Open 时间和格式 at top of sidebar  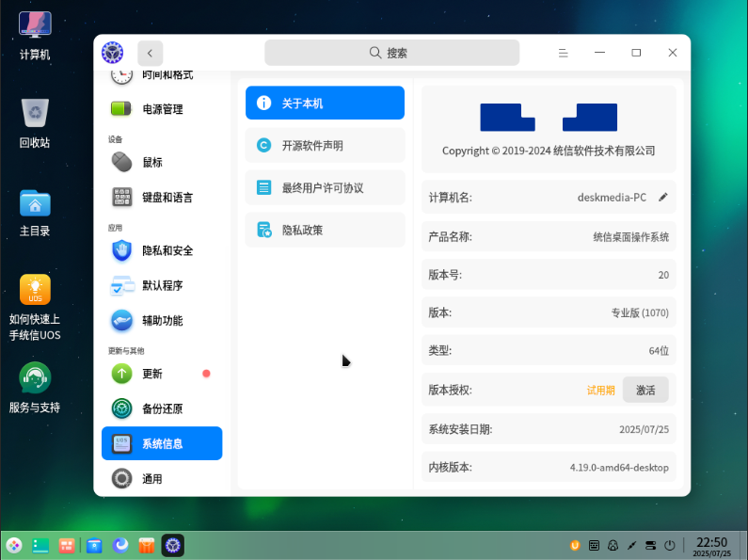pos(162,76)
